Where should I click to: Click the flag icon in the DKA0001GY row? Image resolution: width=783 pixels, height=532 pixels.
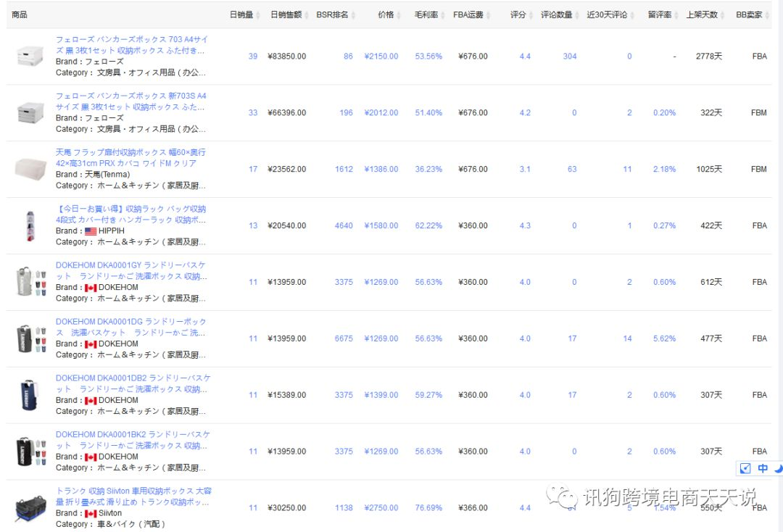[x=91, y=288]
